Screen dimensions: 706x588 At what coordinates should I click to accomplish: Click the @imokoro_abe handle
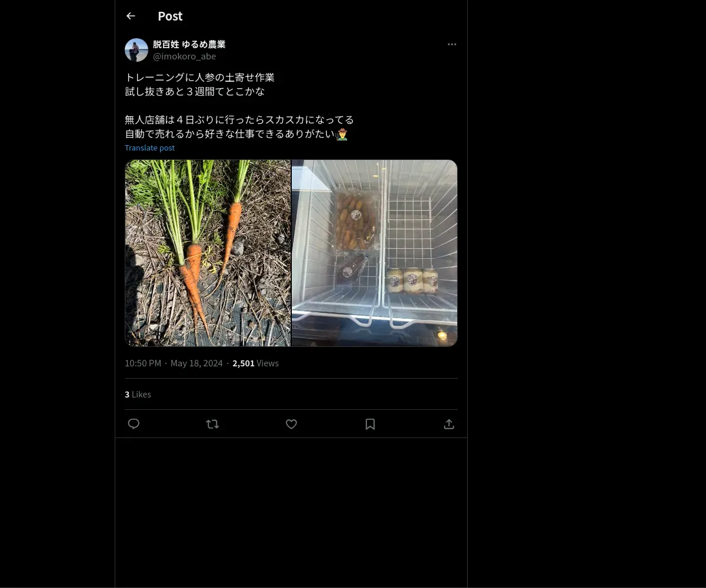[x=184, y=56]
